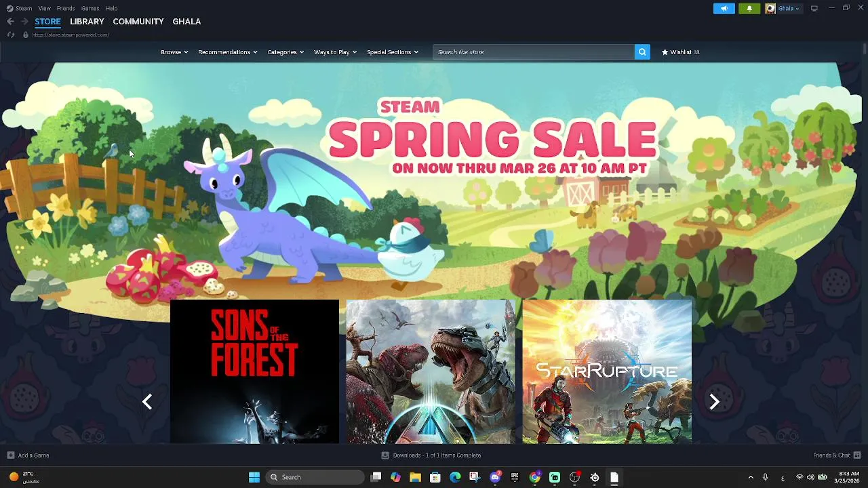The width and height of the screenshot is (868, 488).
Task: Click the Ghala profile avatar
Action: click(770, 8)
